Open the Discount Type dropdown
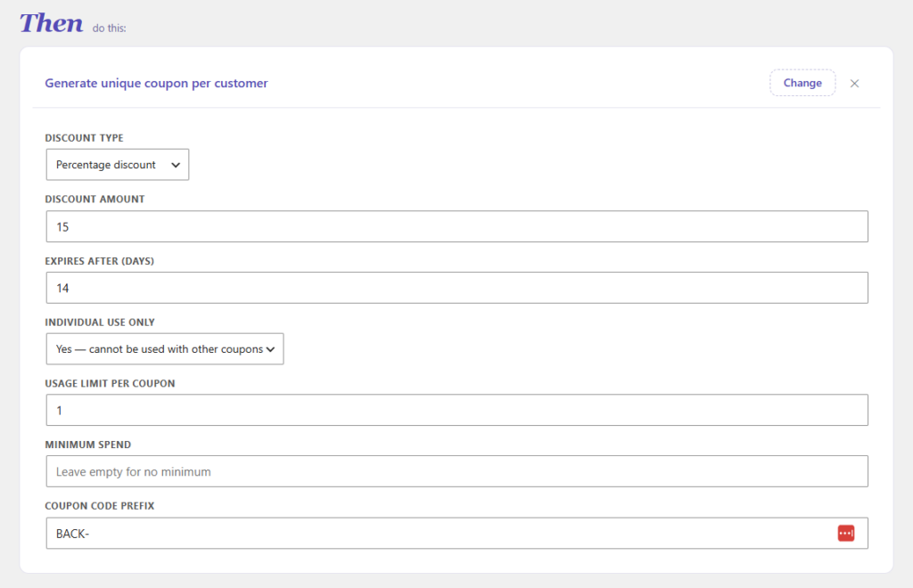The height and width of the screenshot is (588, 913). coord(118,165)
